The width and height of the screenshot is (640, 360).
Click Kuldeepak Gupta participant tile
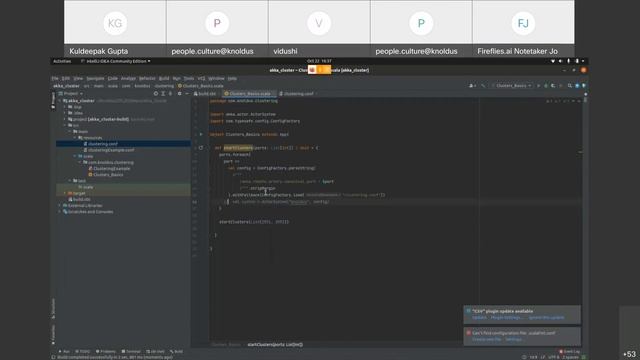coord(115,28)
